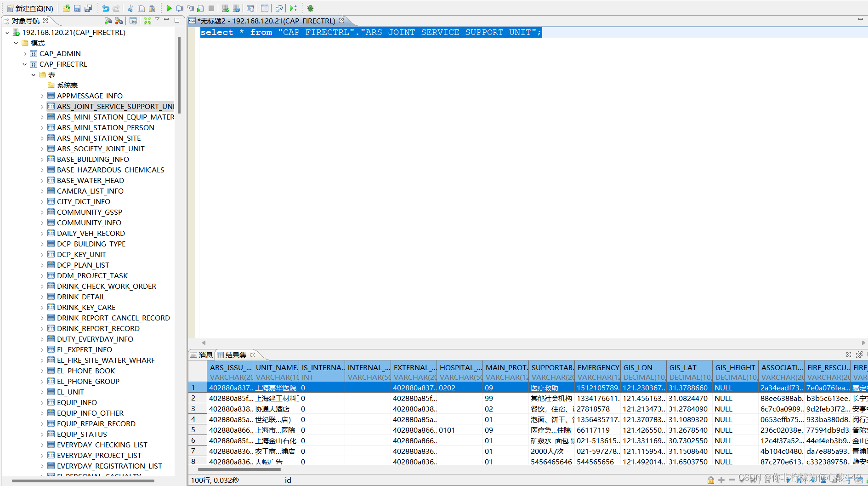Click the connect plug icon in object navigator
Viewport: 868px width, 486px height.
[108, 21]
